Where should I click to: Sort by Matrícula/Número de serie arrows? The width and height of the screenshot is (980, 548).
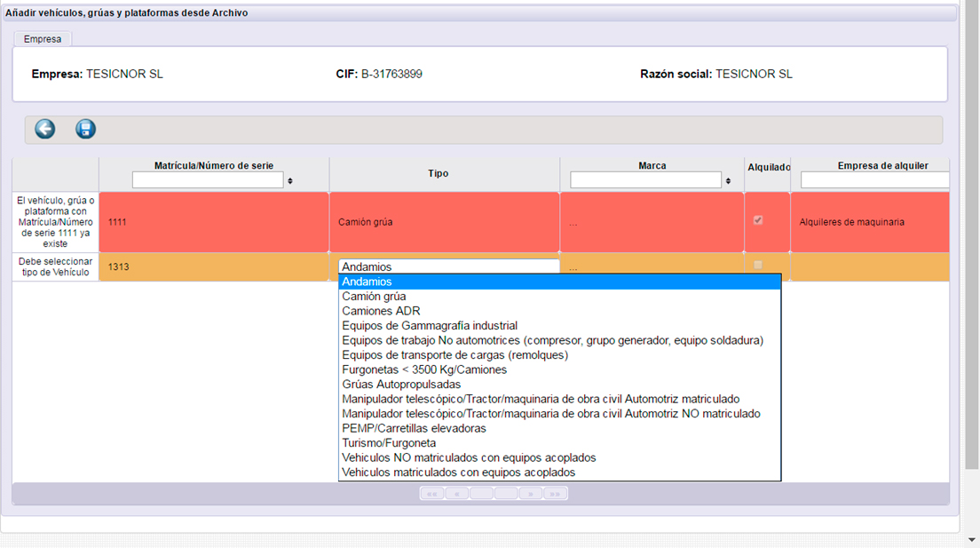click(290, 181)
